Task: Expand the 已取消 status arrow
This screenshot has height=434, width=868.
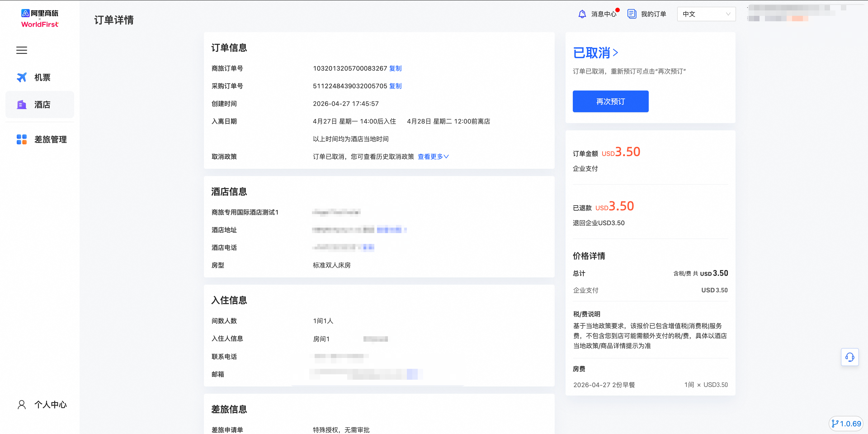Action: (x=615, y=52)
